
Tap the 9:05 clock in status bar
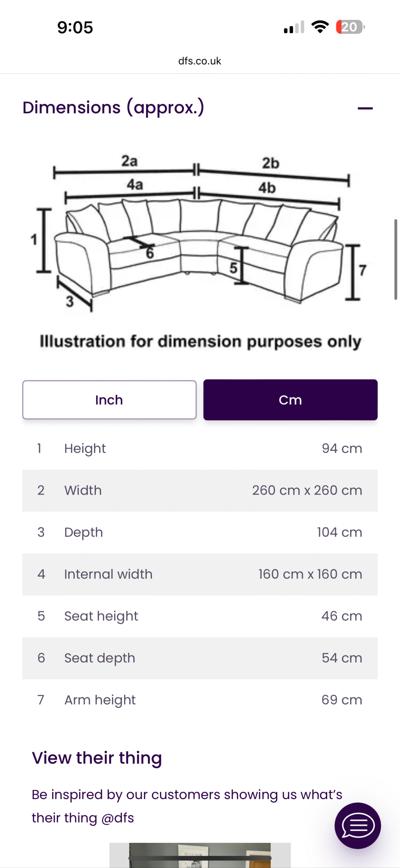[75, 27]
